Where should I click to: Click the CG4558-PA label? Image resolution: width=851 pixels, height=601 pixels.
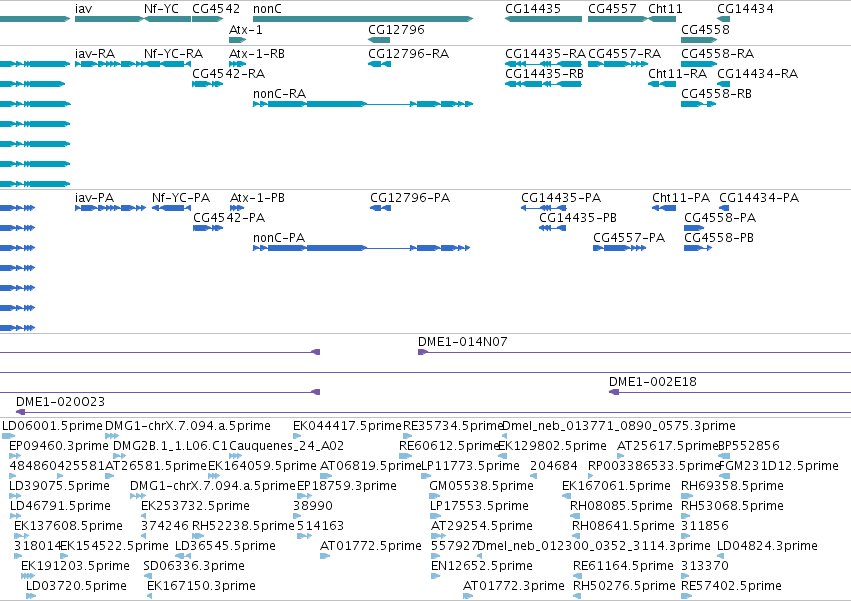720,218
